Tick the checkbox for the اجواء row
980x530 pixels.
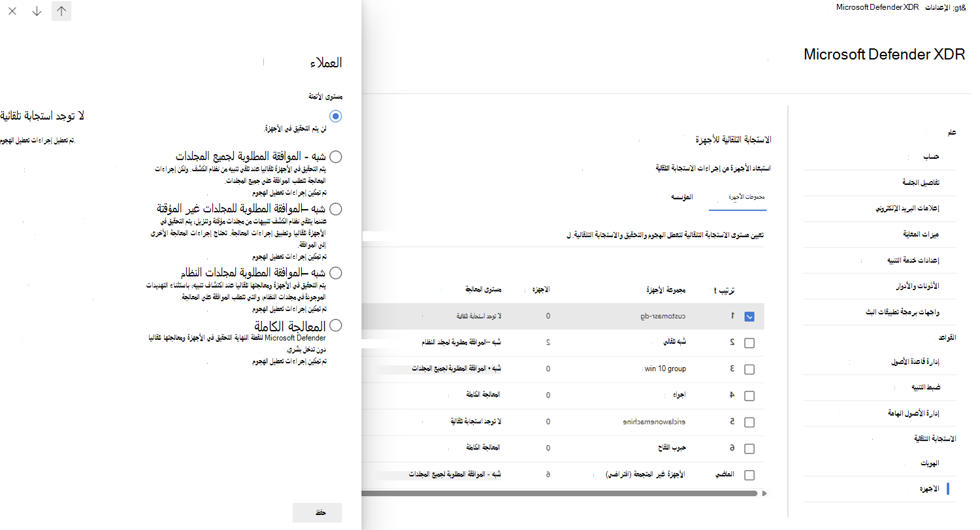click(x=749, y=395)
